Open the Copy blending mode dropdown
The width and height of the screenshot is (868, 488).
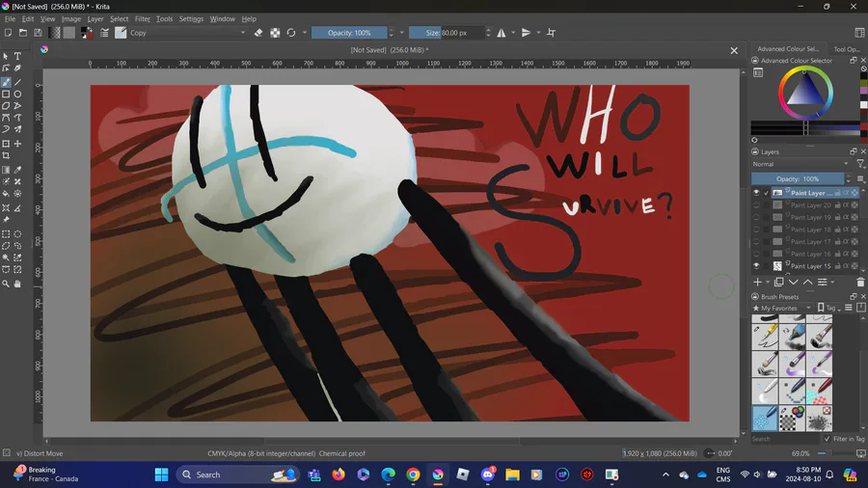coord(188,33)
